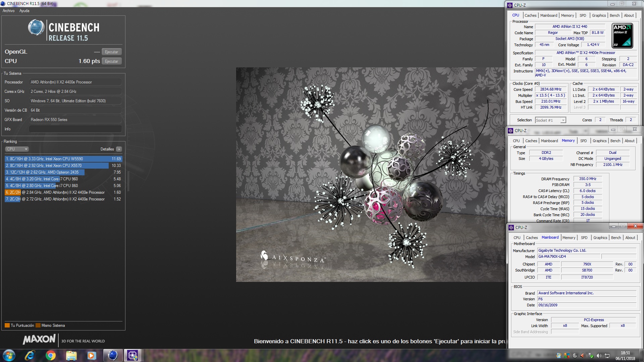This screenshot has height=362, width=644.
Task: Select ranking row Intel Xeon CPU W5590
Action: click(63, 159)
